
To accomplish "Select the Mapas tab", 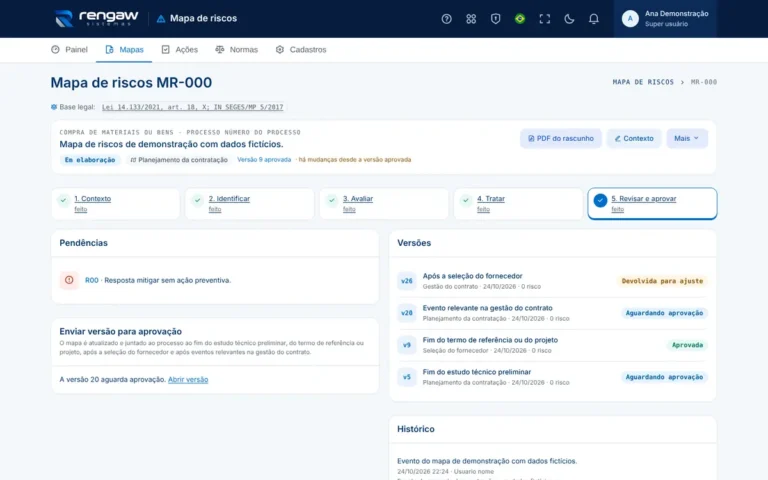I will point(124,49).
